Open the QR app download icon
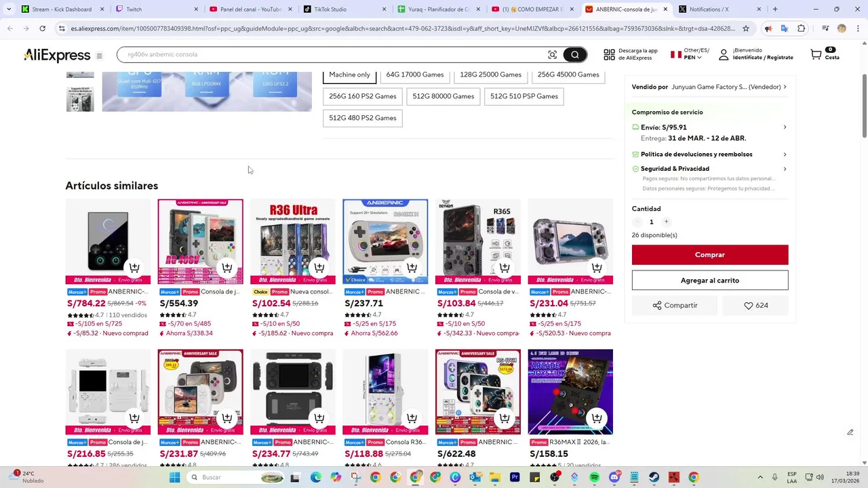Screen dimensions: 868x488 609,54
